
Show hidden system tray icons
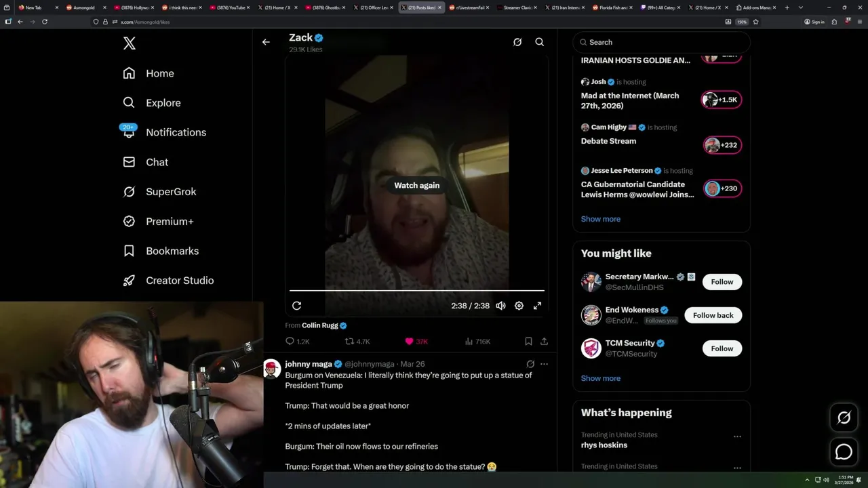pyautogui.click(x=807, y=480)
